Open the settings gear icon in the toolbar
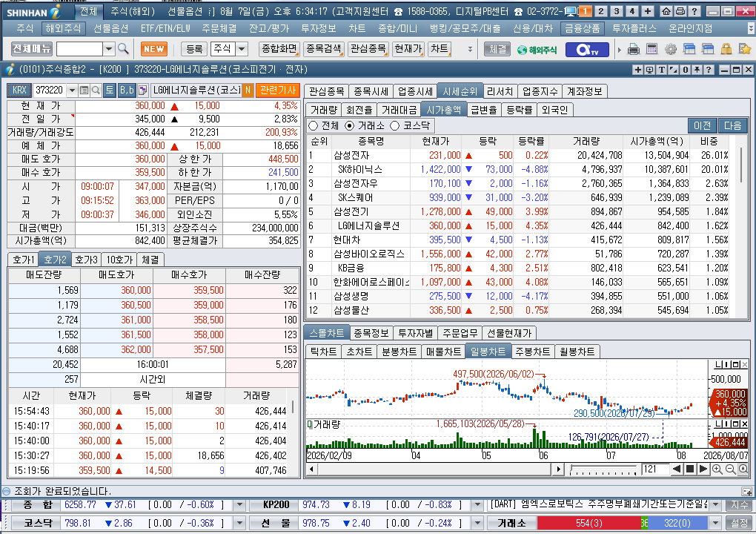 pos(671,49)
